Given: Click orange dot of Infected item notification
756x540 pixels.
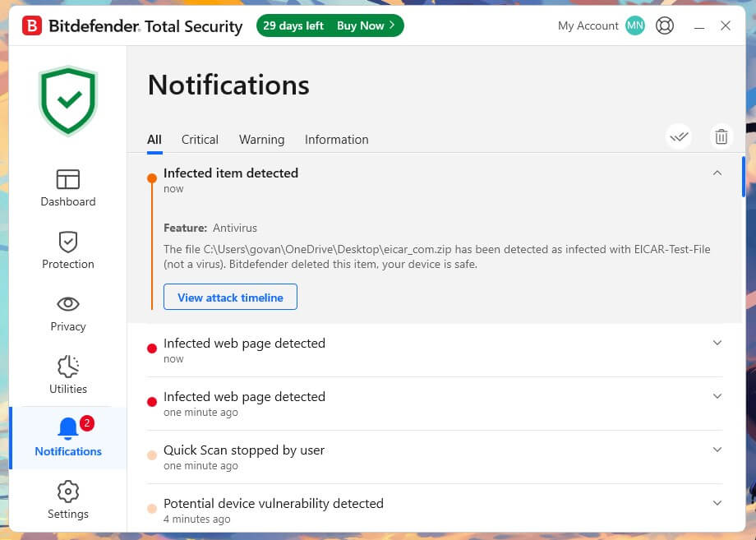Looking at the screenshot, I should [x=152, y=178].
